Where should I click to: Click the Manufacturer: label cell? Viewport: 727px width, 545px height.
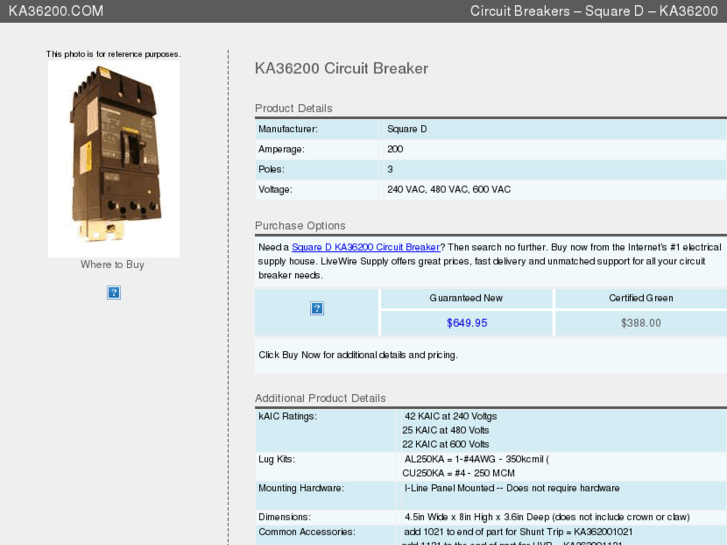tap(317, 129)
